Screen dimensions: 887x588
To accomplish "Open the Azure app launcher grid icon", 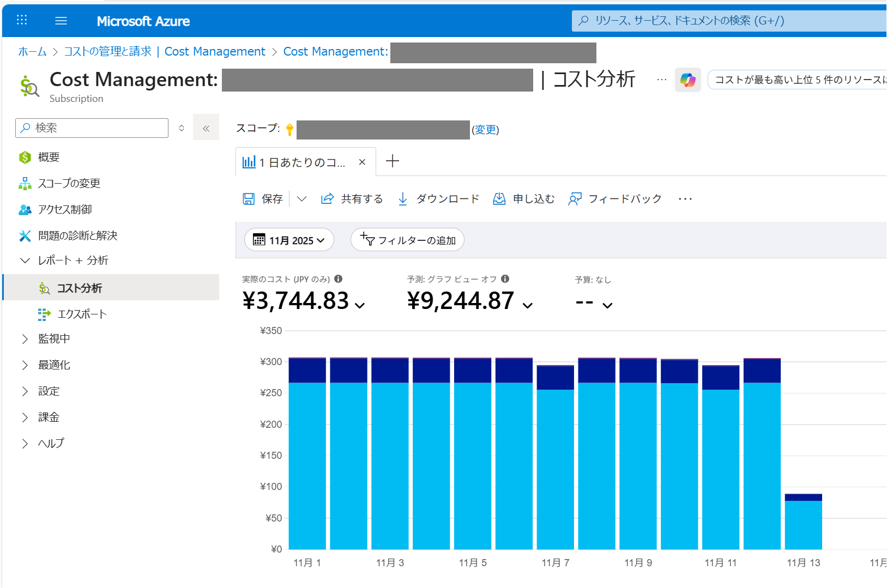I will tap(22, 21).
